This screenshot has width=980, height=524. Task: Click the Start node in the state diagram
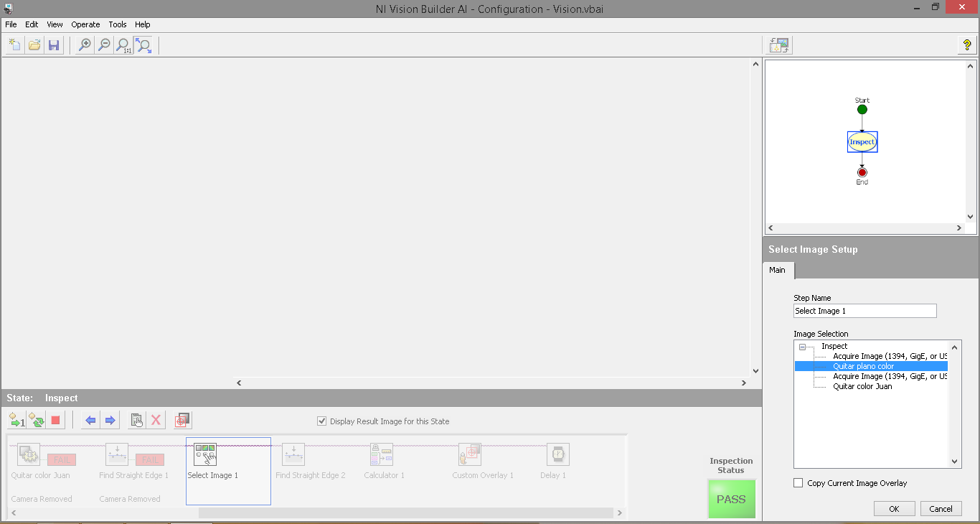tap(862, 109)
